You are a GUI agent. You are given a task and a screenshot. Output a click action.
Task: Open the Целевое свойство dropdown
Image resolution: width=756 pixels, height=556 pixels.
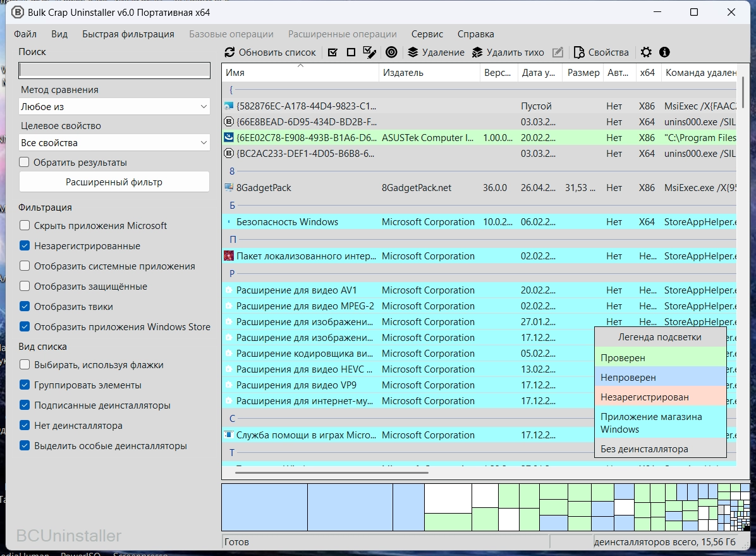coord(114,143)
